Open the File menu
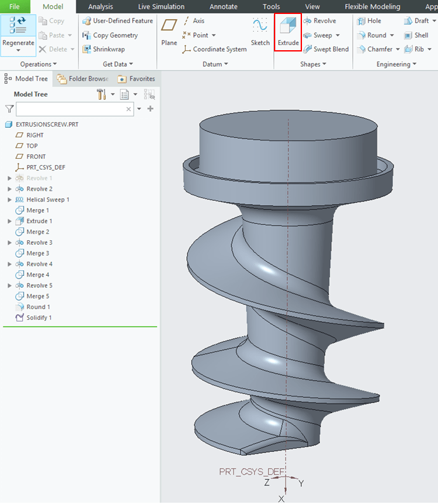This screenshot has height=504, width=438. point(15,6)
